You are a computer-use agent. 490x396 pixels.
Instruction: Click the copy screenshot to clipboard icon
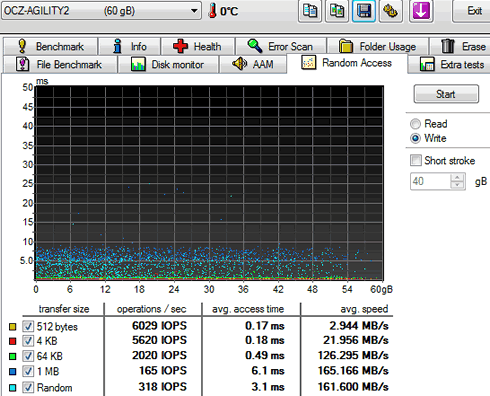337,11
